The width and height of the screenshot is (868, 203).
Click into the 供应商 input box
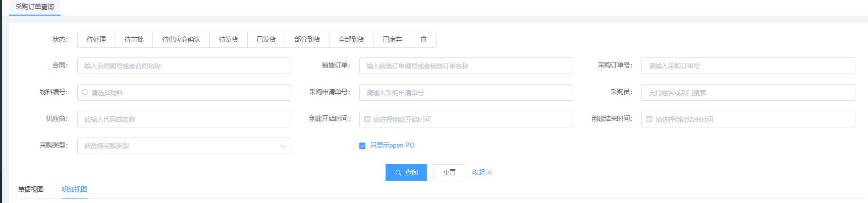[x=184, y=119]
